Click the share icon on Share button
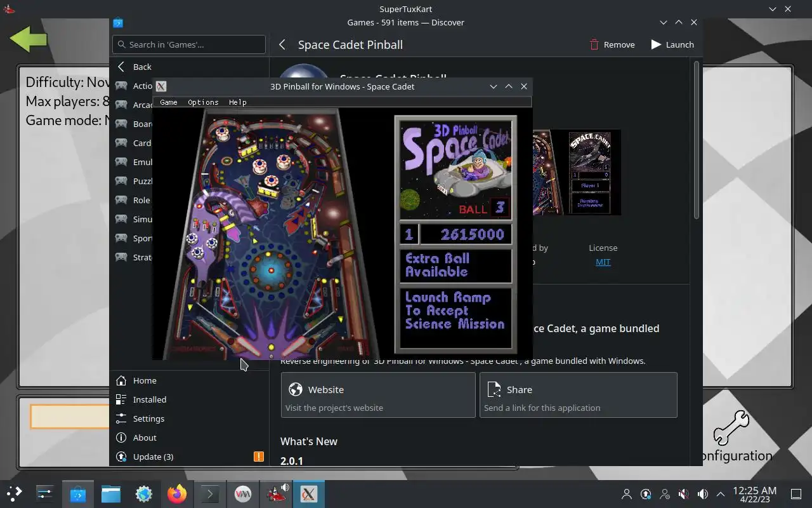The height and width of the screenshot is (508, 812). [x=494, y=389]
